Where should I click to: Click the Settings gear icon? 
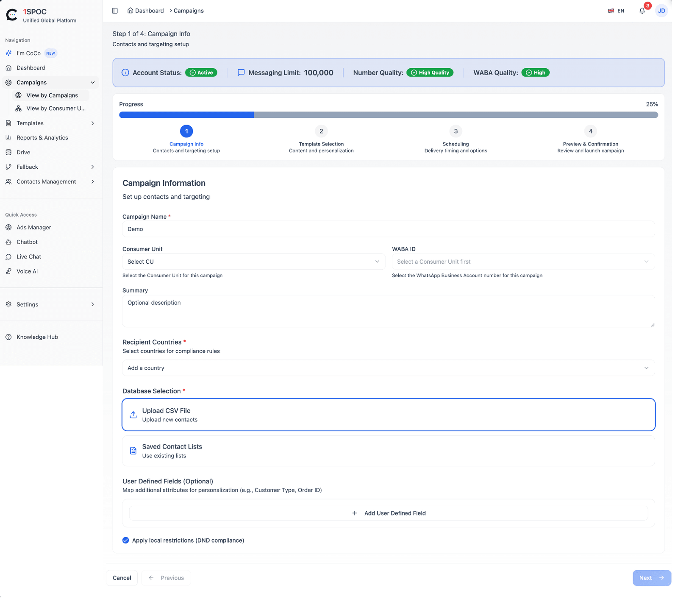tap(8, 304)
